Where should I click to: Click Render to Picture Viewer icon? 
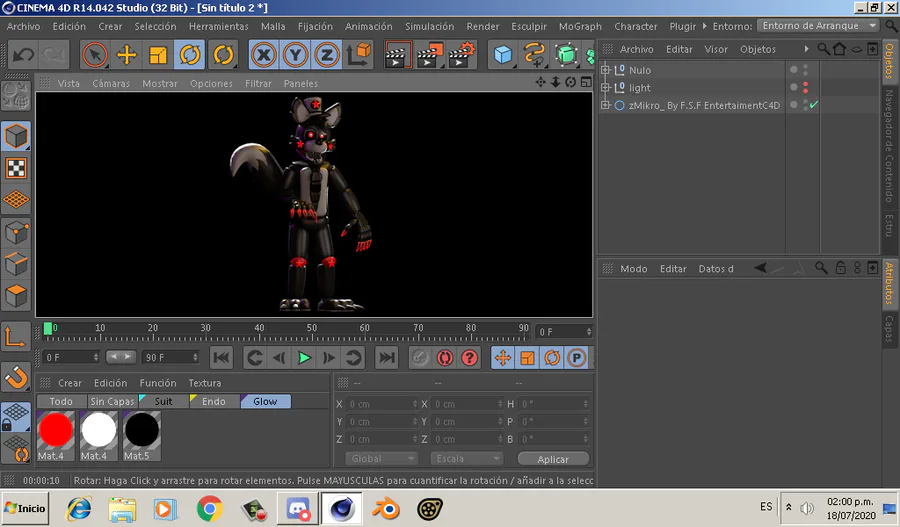point(429,55)
